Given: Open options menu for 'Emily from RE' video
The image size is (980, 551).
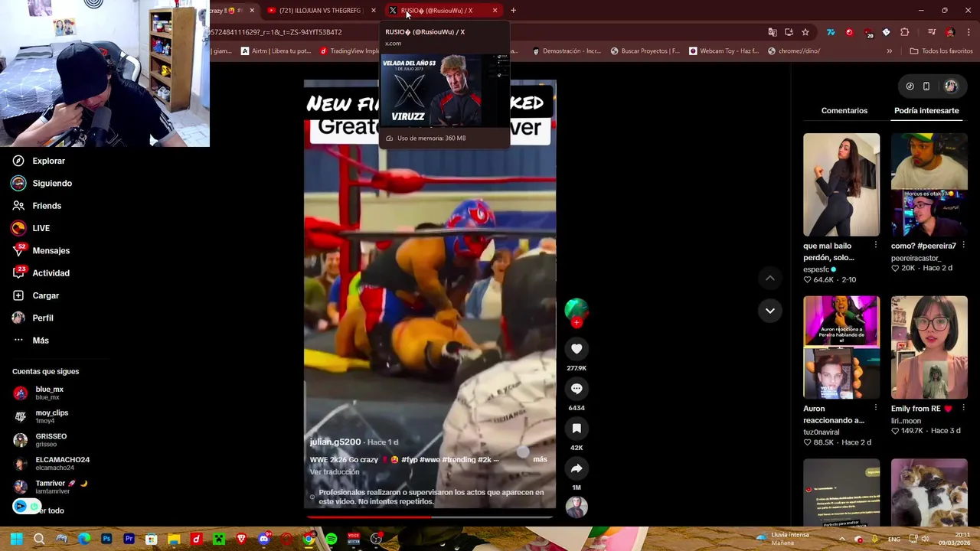Looking at the screenshot, I should click(963, 408).
